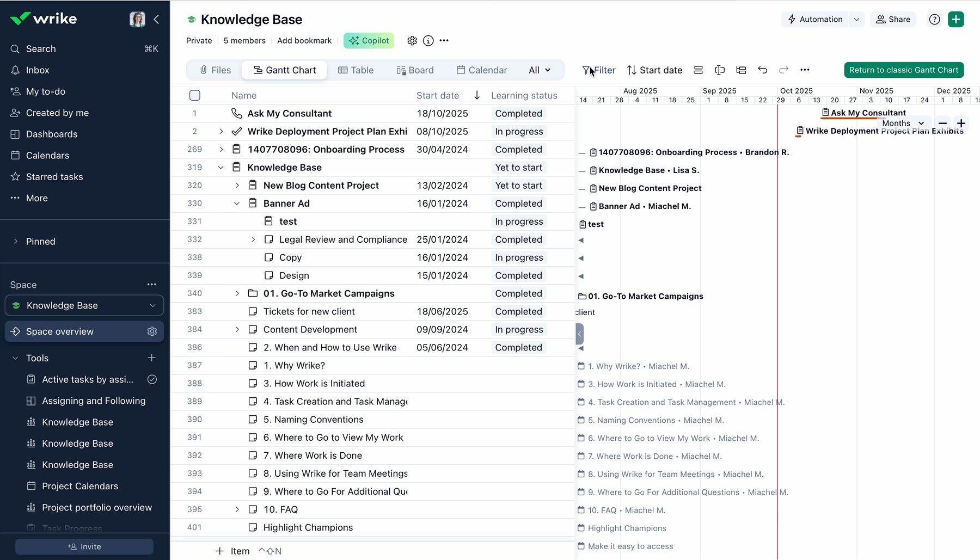Click the undo arrow on the Gantt toolbar

tap(762, 70)
